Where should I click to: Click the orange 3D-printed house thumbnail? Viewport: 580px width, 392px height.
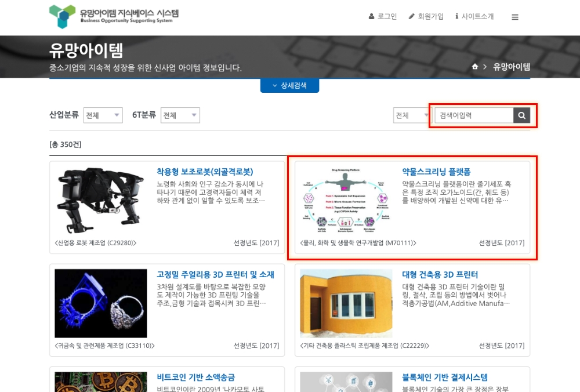346,303
